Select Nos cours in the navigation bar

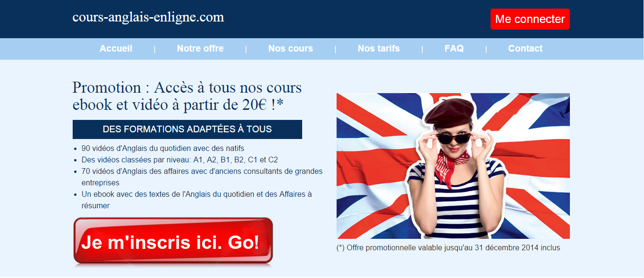pyautogui.click(x=291, y=49)
